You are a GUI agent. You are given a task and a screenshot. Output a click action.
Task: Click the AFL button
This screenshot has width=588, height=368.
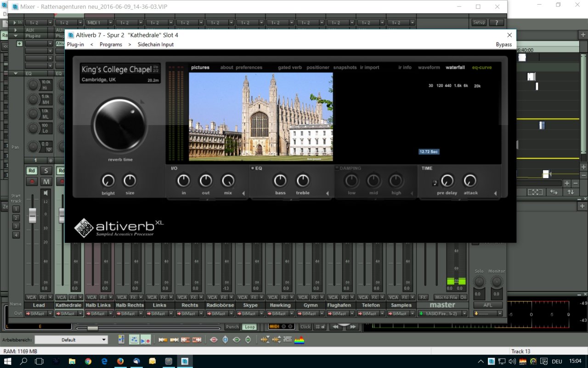click(x=488, y=305)
